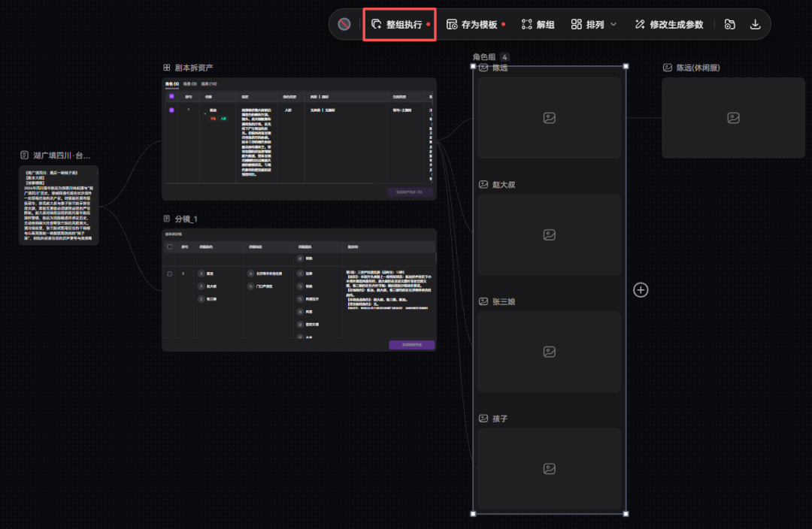Select the 湖广填四川 script text card
The width and height of the screenshot is (812, 529).
click(59, 205)
